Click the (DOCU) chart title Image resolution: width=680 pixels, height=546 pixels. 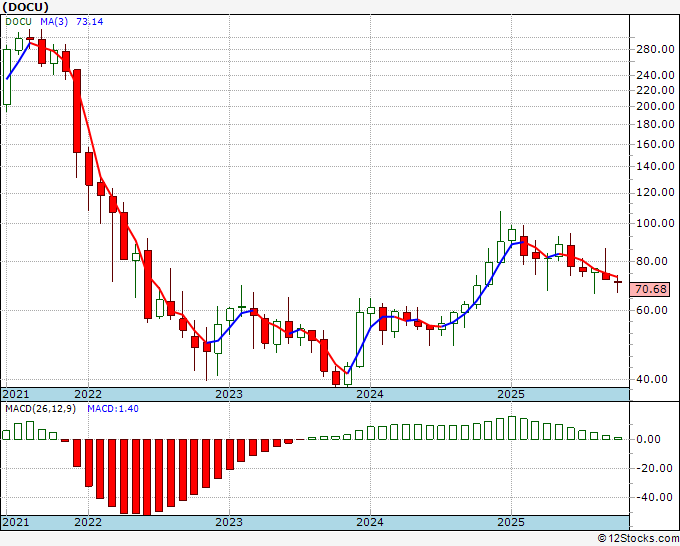pyautogui.click(x=25, y=7)
